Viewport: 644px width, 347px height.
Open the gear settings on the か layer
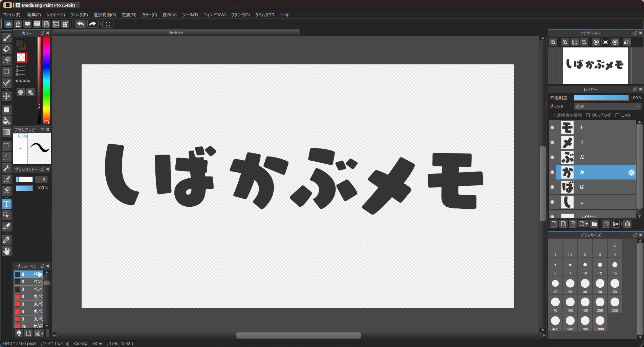(x=631, y=172)
